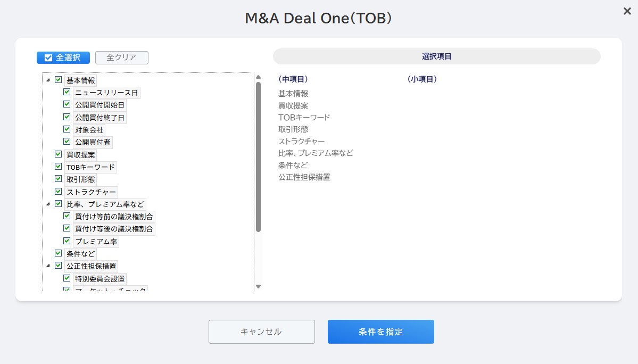This screenshot has height=364, width=638.
Task: Collapse the 比率、プレミアム率など tree node
Action: (x=48, y=204)
